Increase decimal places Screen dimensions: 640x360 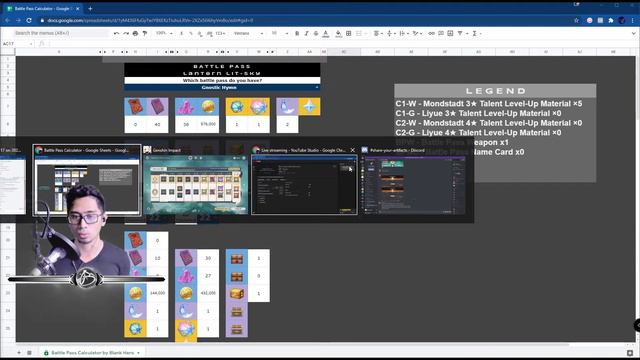pyautogui.click(x=209, y=33)
